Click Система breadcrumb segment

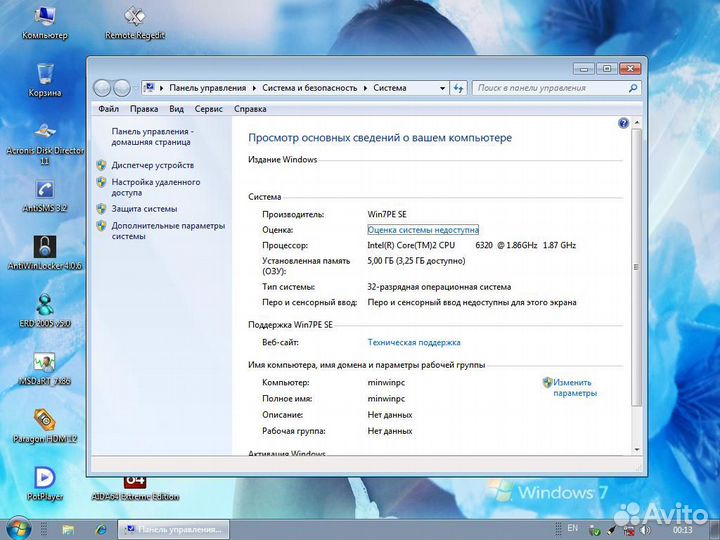[x=389, y=88]
